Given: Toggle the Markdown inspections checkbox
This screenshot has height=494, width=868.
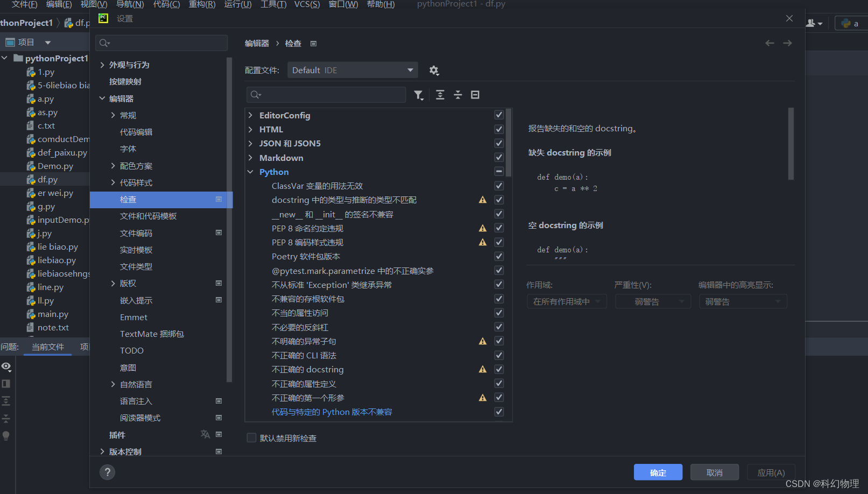Looking at the screenshot, I should pyautogui.click(x=499, y=157).
